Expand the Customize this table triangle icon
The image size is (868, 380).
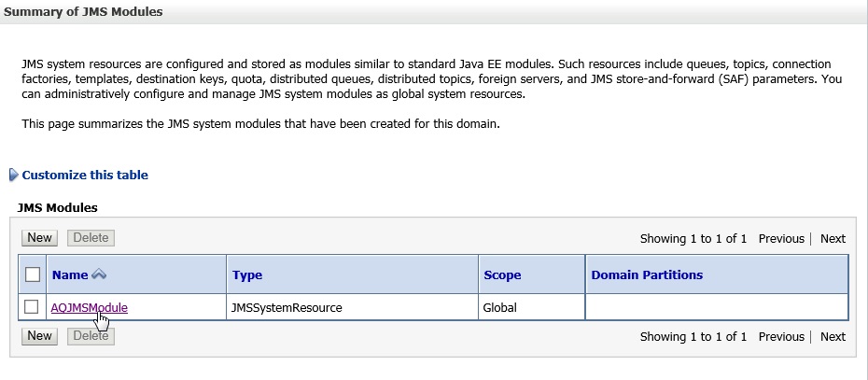click(14, 176)
